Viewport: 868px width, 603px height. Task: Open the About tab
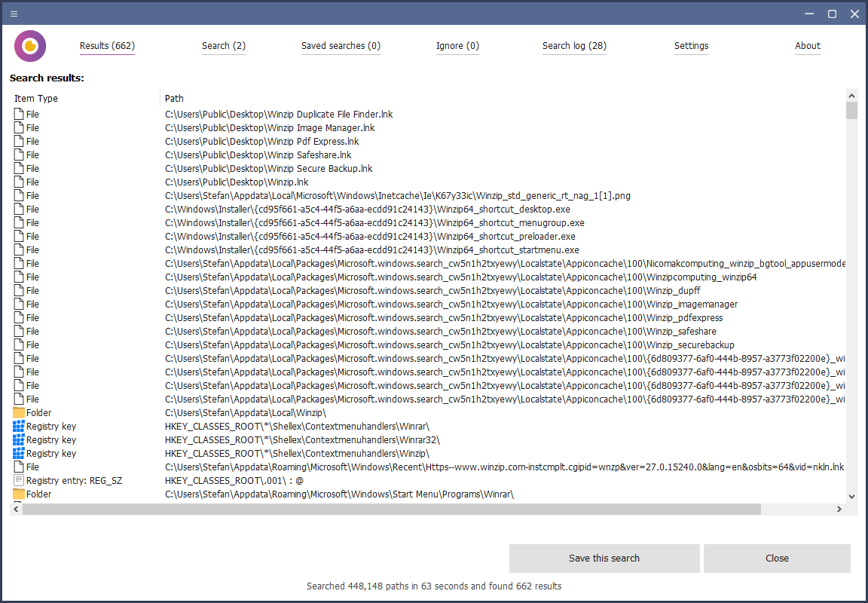coord(808,46)
